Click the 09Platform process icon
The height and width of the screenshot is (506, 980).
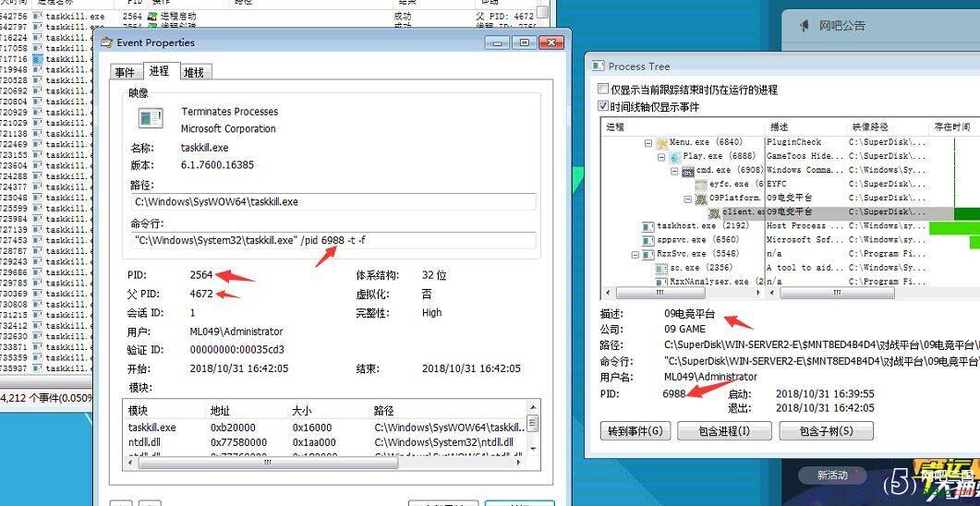click(701, 198)
